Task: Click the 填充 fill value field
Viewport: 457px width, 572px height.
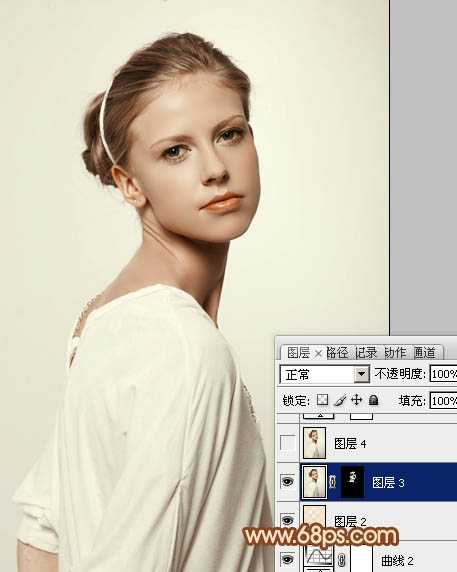Action: tap(443, 401)
